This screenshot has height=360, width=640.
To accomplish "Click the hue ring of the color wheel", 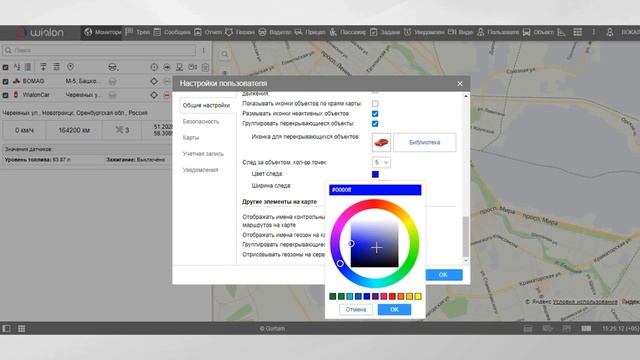I will (375, 204).
